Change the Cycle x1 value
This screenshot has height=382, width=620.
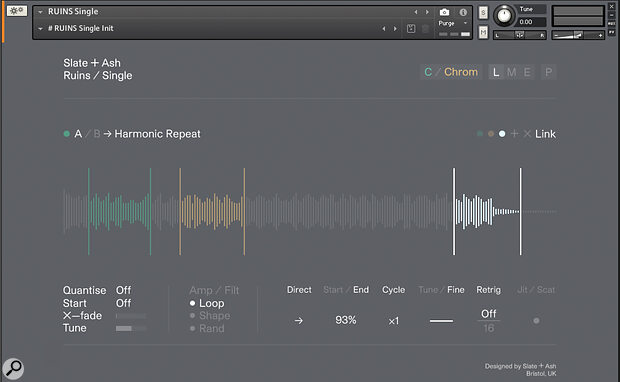393,321
